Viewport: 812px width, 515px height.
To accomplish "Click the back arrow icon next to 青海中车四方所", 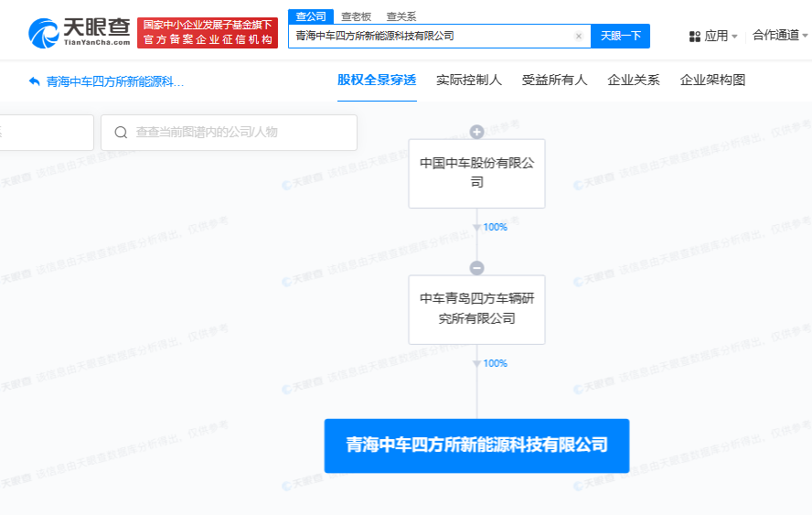I will (34, 81).
